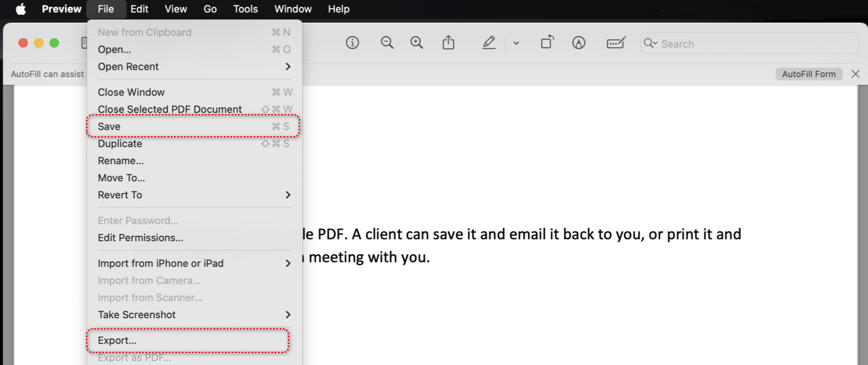Dismiss the AutoFill banner with the X

[856, 73]
